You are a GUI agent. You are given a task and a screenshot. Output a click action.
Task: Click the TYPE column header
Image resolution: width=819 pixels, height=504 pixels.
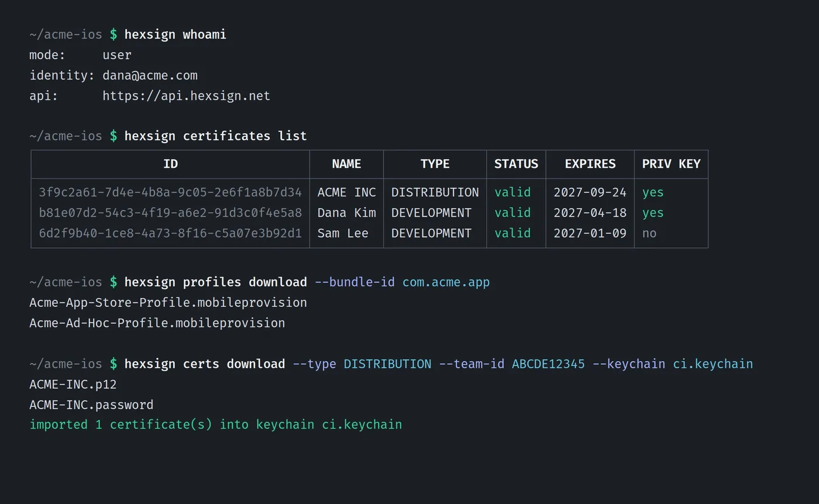435,164
